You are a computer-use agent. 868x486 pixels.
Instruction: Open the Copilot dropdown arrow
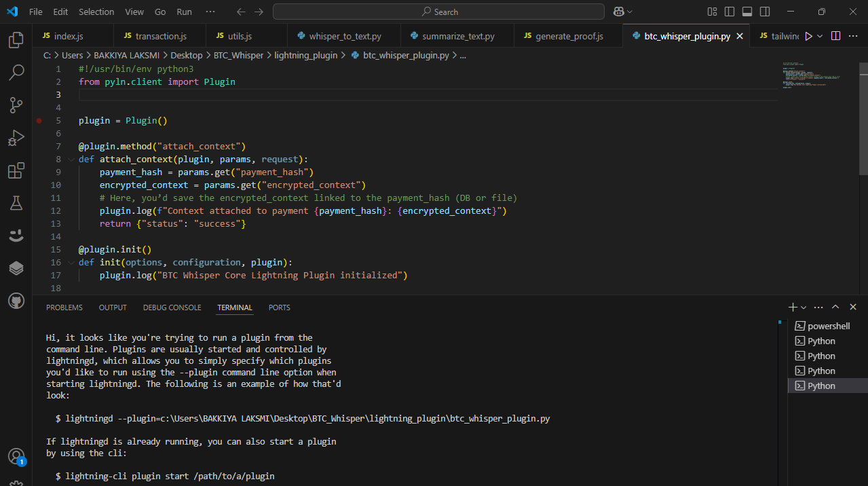[630, 12]
